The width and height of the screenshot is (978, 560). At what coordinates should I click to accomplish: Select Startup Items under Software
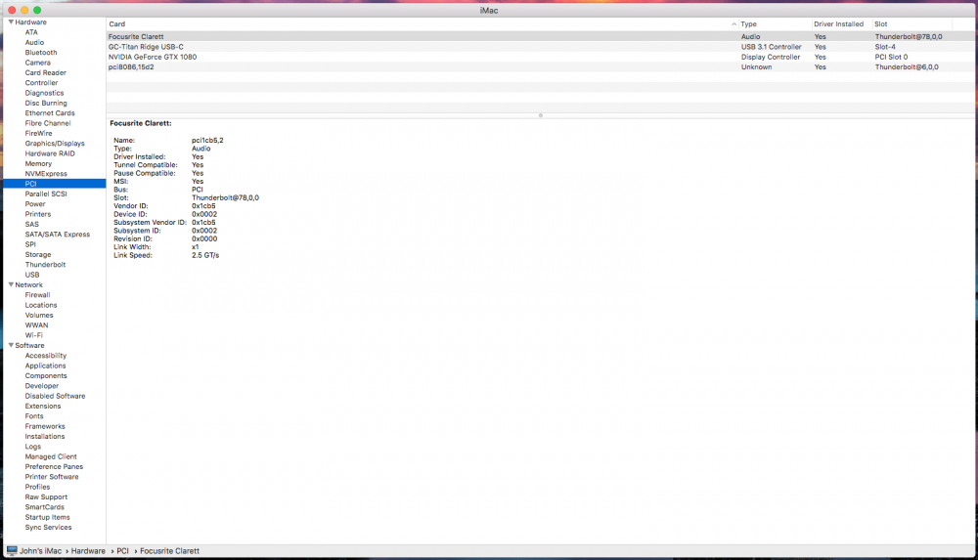coord(47,517)
